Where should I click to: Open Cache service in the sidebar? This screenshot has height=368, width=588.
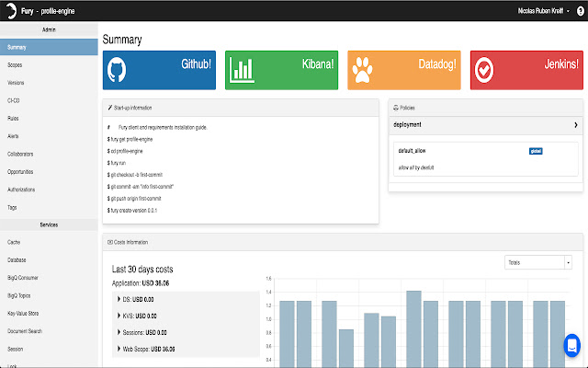tap(49, 242)
